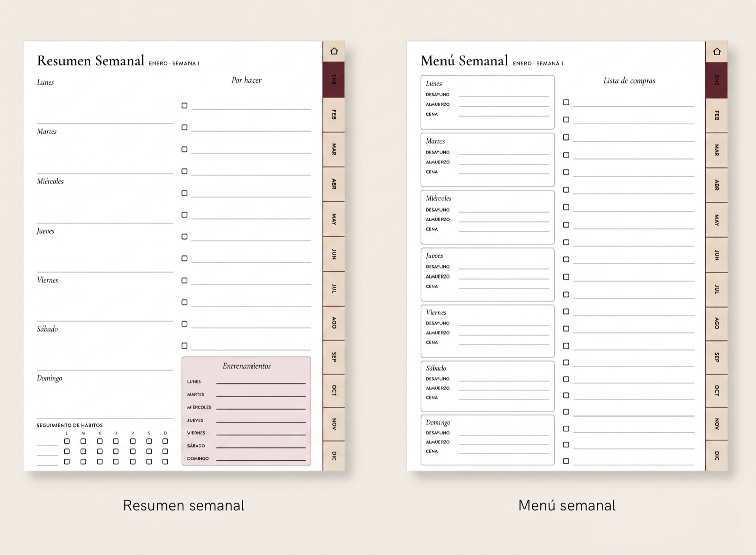Screen dimensions: 756x555
Task: Click the 'Resumen semanal' caption below page
Action: coord(184,505)
